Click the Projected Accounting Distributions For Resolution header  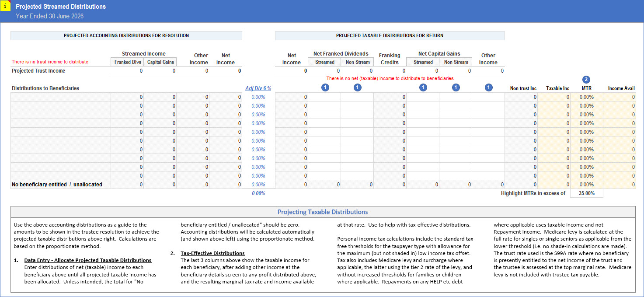126,35
